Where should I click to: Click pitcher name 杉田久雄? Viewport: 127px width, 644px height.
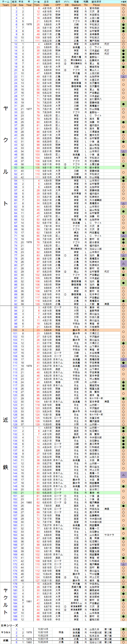(x=94, y=317)
